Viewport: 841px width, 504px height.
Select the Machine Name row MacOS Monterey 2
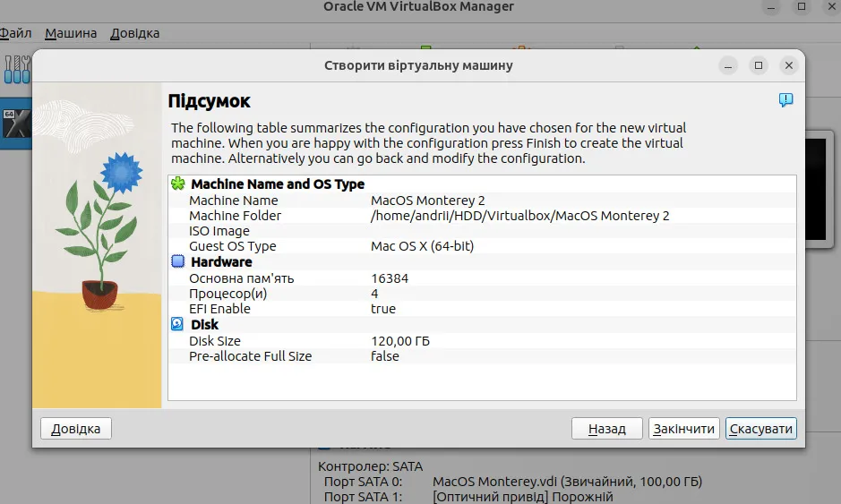tap(482, 201)
